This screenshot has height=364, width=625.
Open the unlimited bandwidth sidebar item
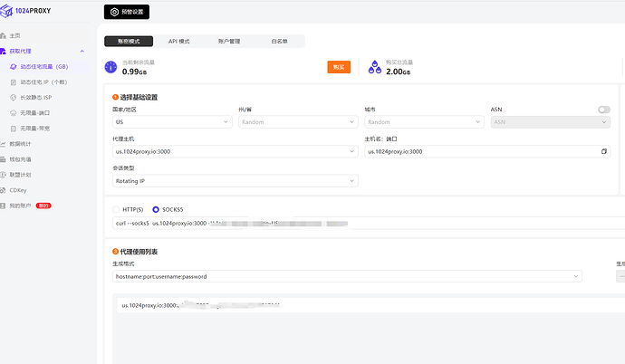[35, 129]
